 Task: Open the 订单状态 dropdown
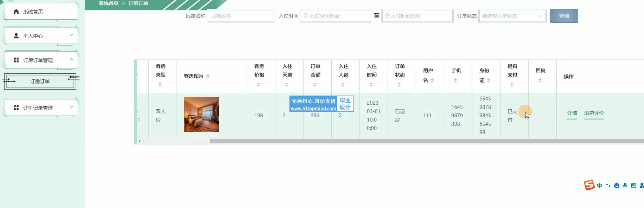click(512, 16)
